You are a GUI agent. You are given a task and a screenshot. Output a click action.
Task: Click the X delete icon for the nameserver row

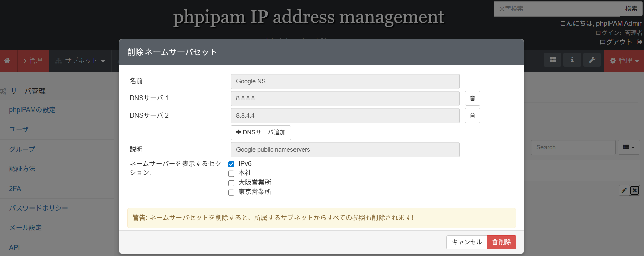635,190
